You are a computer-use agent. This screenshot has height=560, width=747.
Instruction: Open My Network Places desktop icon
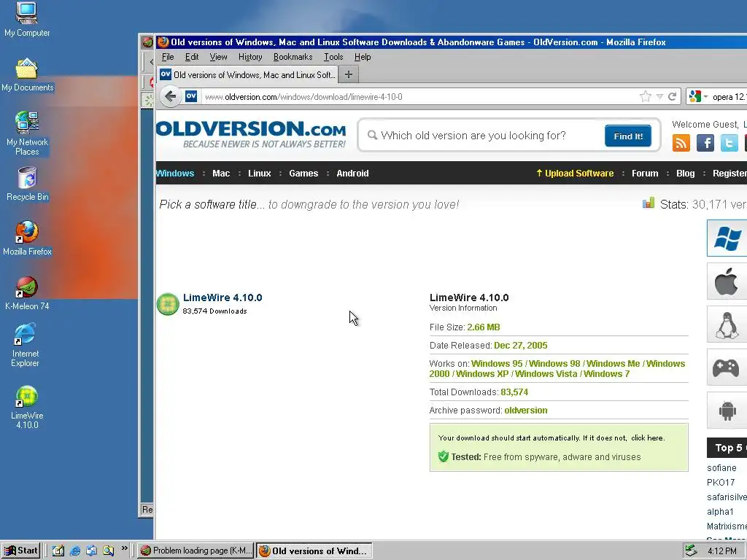[x=27, y=133]
